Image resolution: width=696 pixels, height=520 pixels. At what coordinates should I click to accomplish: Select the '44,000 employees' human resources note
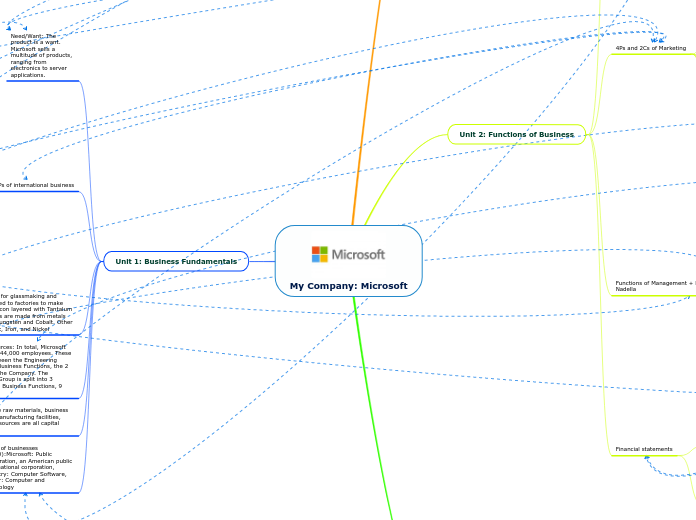pyautogui.click(x=35, y=366)
